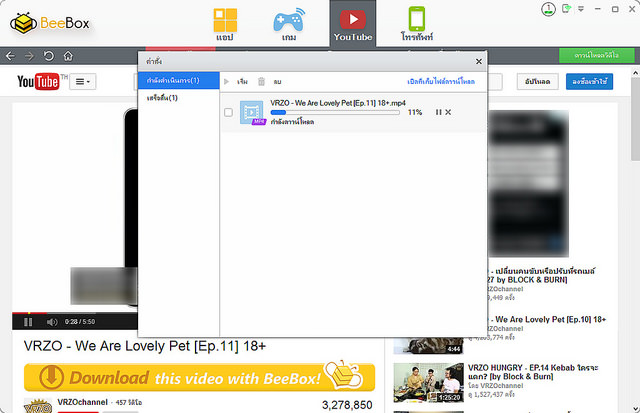Close the download tasks dialog
The height and width of the screenshot is (413, 640).
pyautogui.click(x=479, y=61)
